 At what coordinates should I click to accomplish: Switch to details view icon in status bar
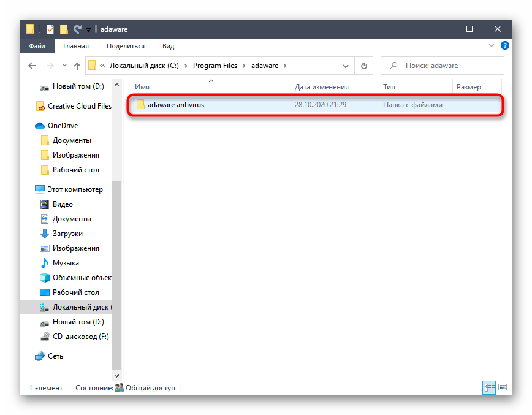tap(489, 387)
